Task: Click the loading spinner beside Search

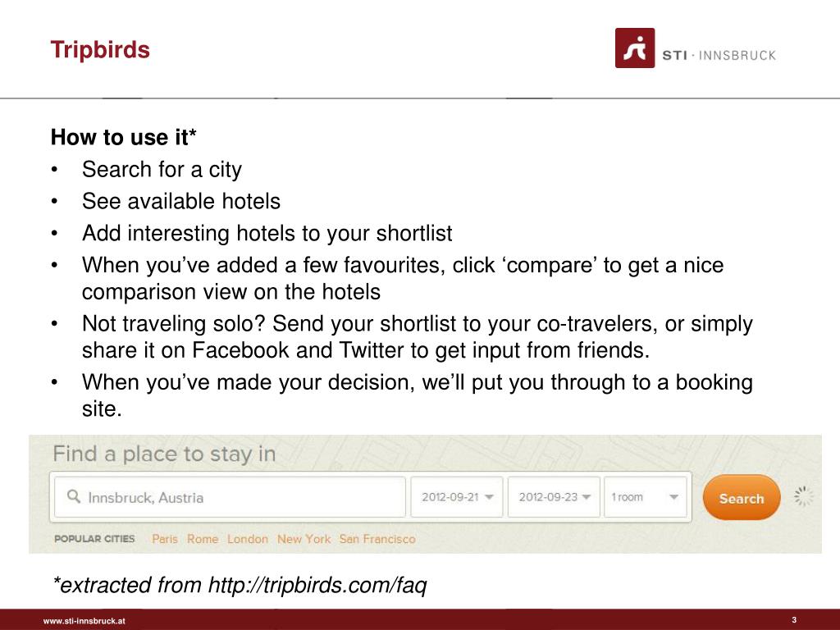Action: coord(804,496)
